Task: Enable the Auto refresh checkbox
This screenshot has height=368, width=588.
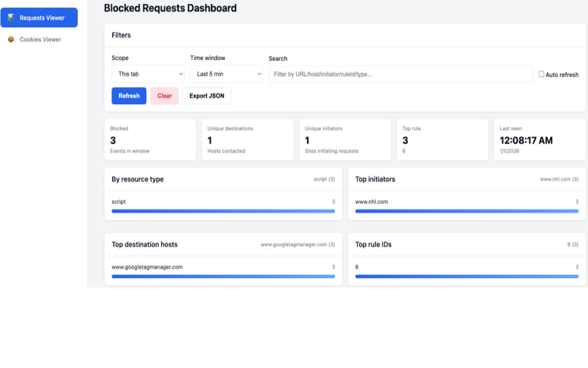Action: (541, 74)
